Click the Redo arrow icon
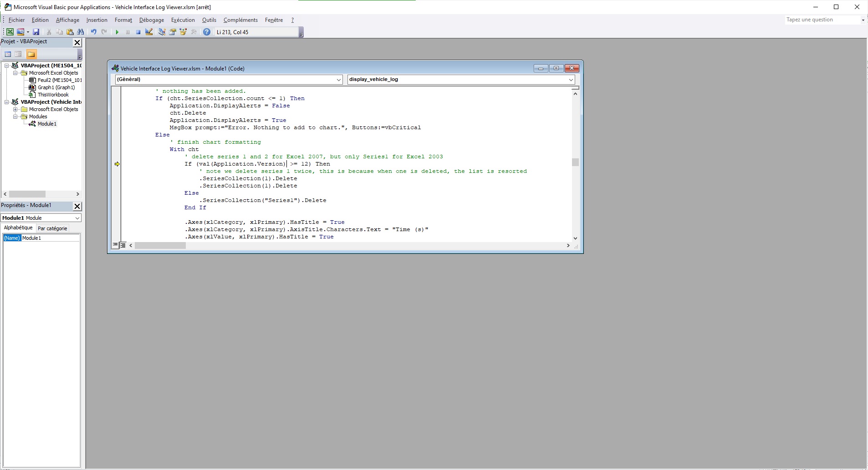Image resolution: width=868 pixels, height=470 pixels. 104,32
